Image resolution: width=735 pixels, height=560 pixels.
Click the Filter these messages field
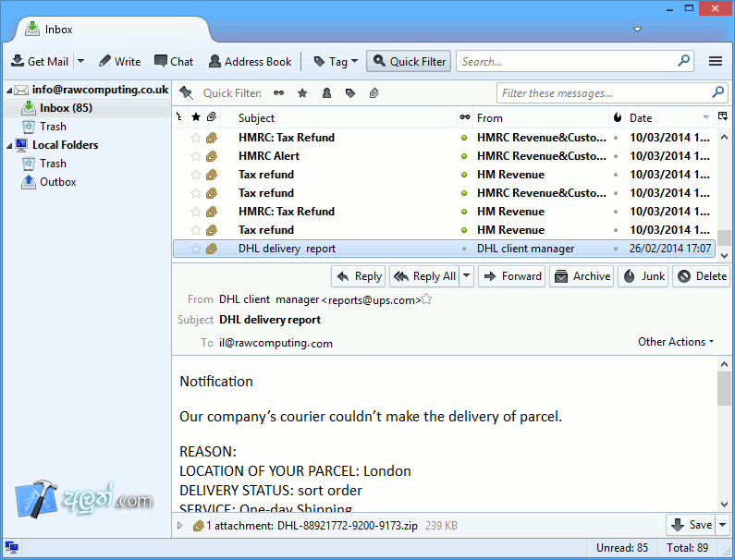612,92
